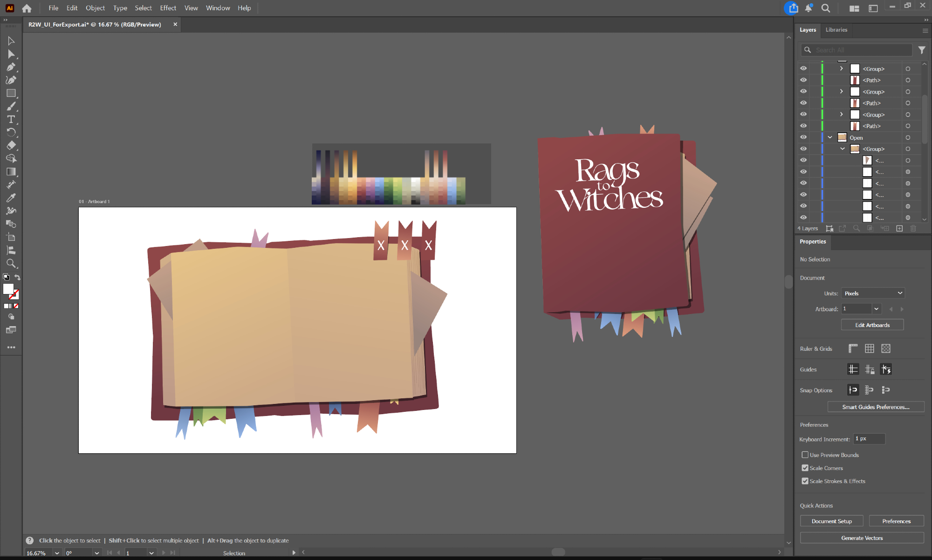The image size is (932, 560).
Task: Uncheck Scale Corners option
Action: pyautogui.click(x=805, y=468)
